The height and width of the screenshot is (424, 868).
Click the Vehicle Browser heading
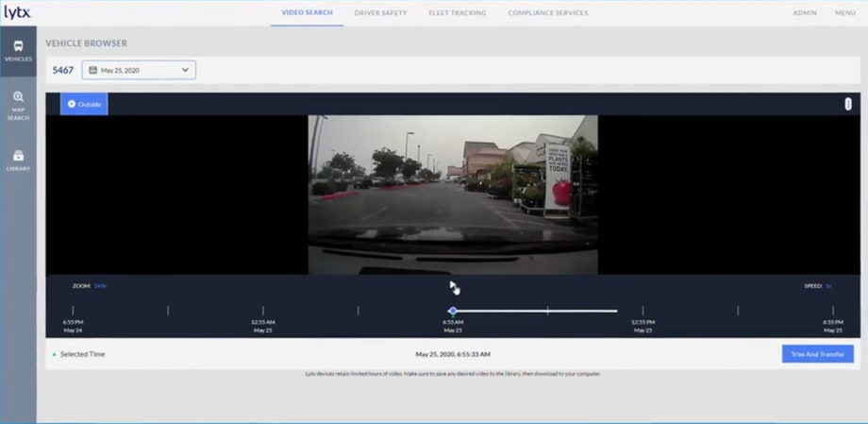[87, 43]
